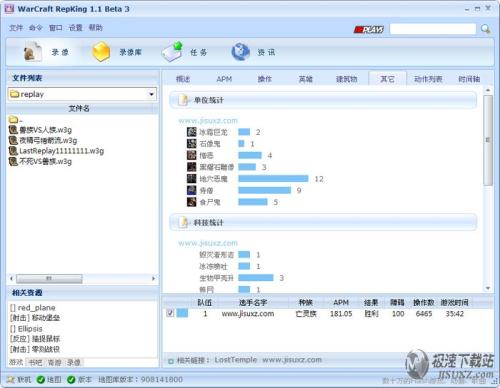Viewport: 500px width, 388px height.
Task: Click the 文件名 column header
Action: coord(79,108)
